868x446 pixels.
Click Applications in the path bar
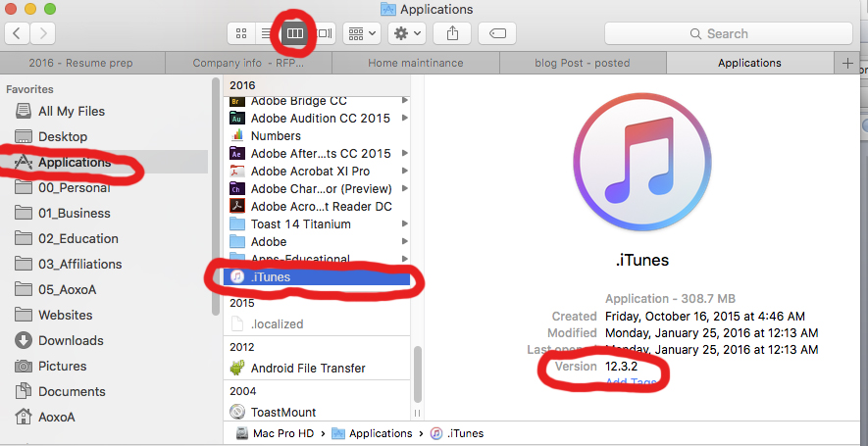tap(373, 434)
